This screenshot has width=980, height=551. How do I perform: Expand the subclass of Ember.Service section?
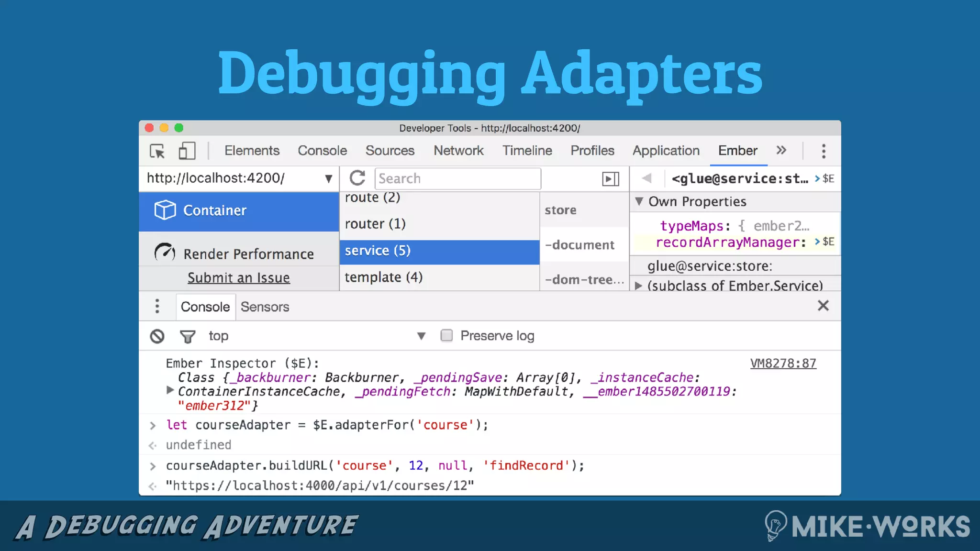coord(638,286)
